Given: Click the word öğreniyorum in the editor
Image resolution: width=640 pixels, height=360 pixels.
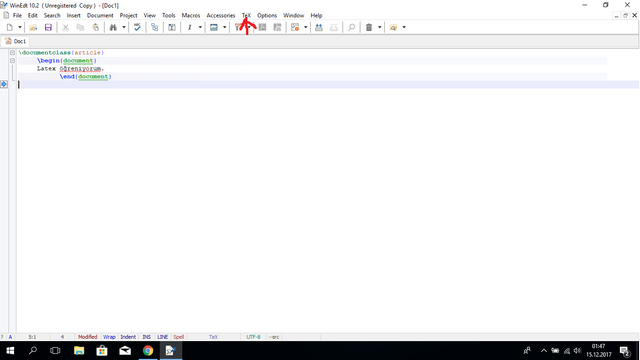Looking at the screenshot, I should point(80,69).
